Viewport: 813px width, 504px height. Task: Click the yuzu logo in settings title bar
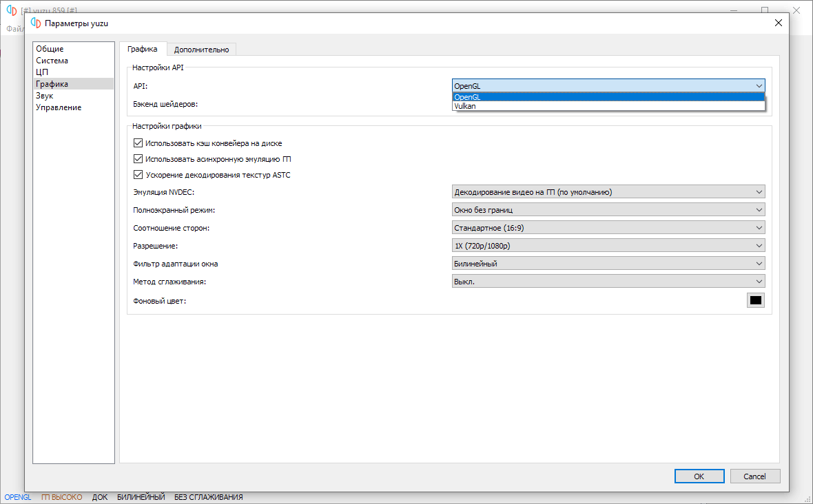(x=36, y=23)
